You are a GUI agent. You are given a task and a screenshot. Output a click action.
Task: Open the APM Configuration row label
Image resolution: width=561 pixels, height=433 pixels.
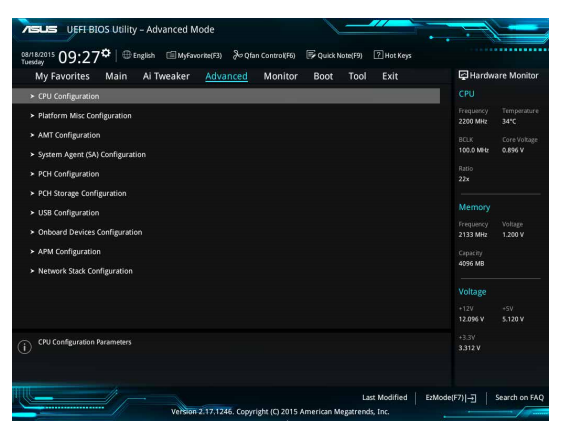click(x=69, y=252)
